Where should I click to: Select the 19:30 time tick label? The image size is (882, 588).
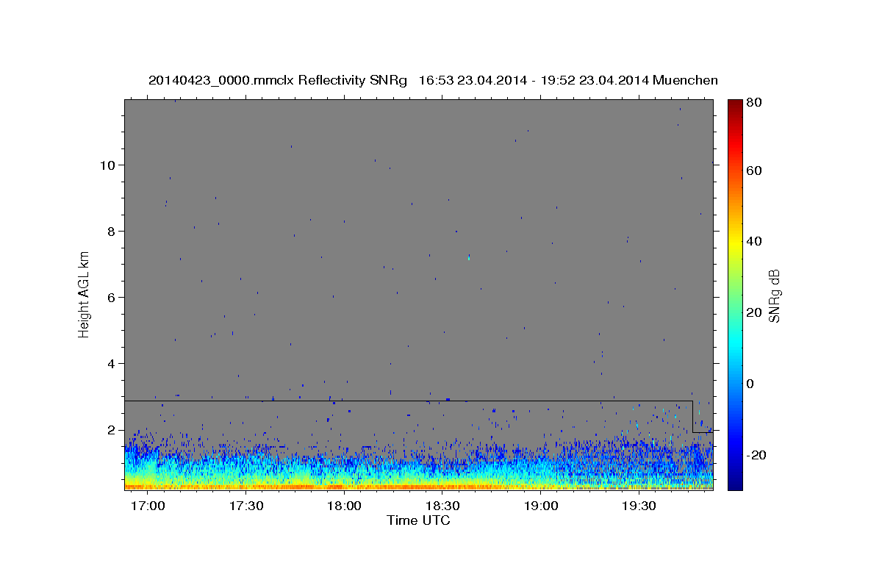point(639,506)
